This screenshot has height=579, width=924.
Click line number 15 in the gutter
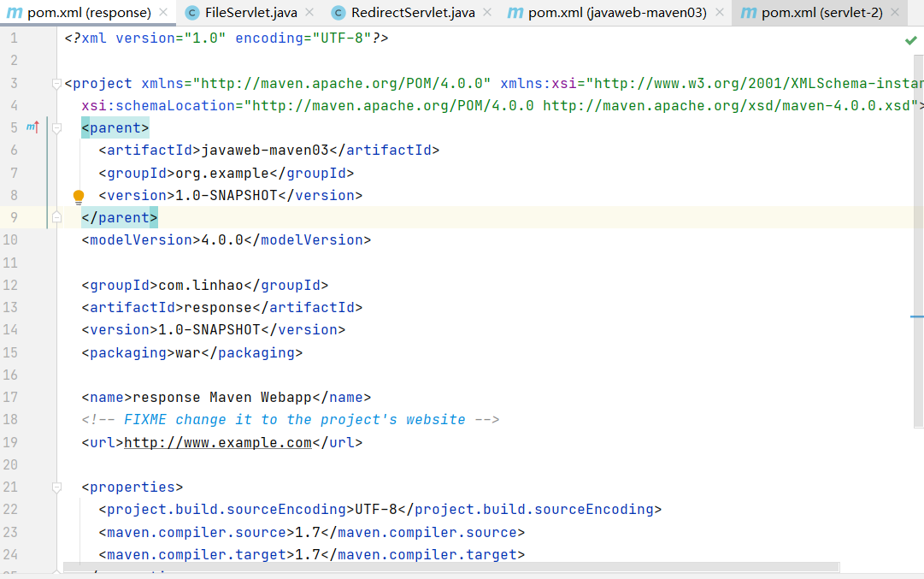pos(10,352)
